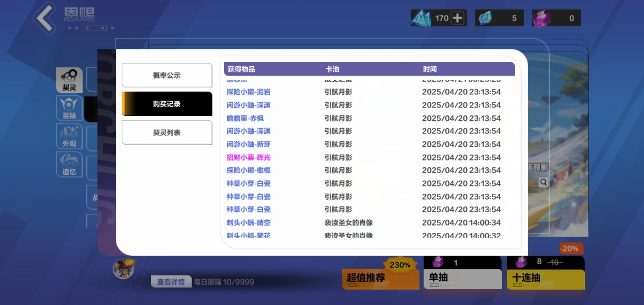The height and width of the screenshot is (305, 644).
Task: Open the 契灵列表 tab
Action: (x=167, y=132)
